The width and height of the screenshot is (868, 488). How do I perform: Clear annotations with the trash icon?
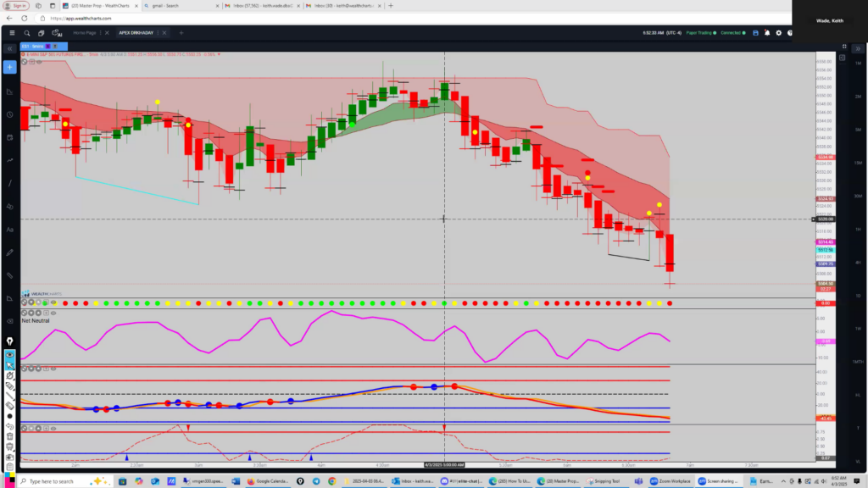tap(10, 436)
